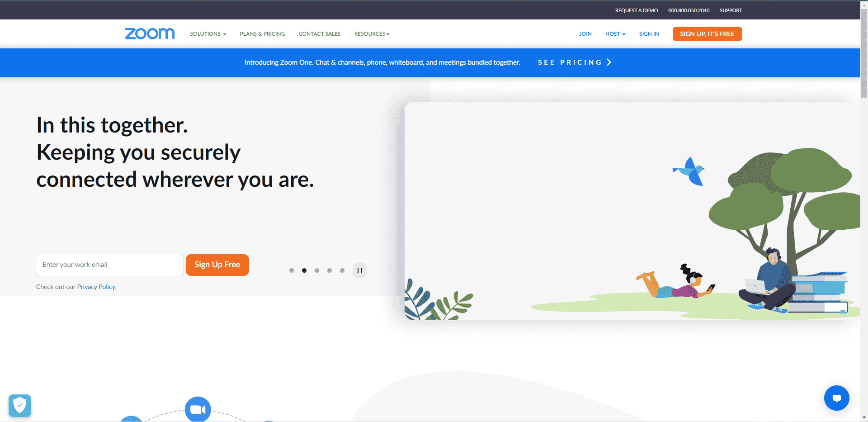This screenshot has height=422, width=868.
Task: Select the first carousel dot
Action: pyautogui.click(x=292, y=270)
